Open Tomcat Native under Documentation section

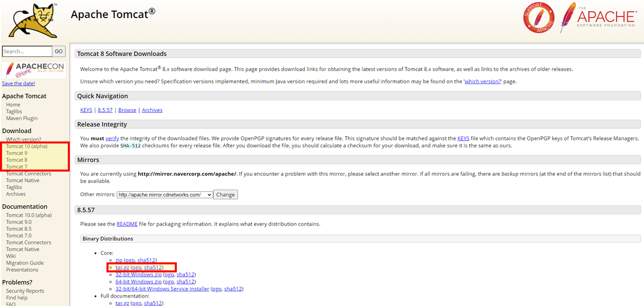23,249
